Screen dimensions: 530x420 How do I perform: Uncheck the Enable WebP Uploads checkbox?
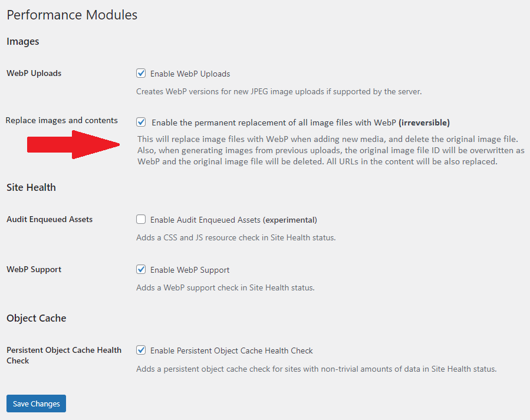click(141, 73)
